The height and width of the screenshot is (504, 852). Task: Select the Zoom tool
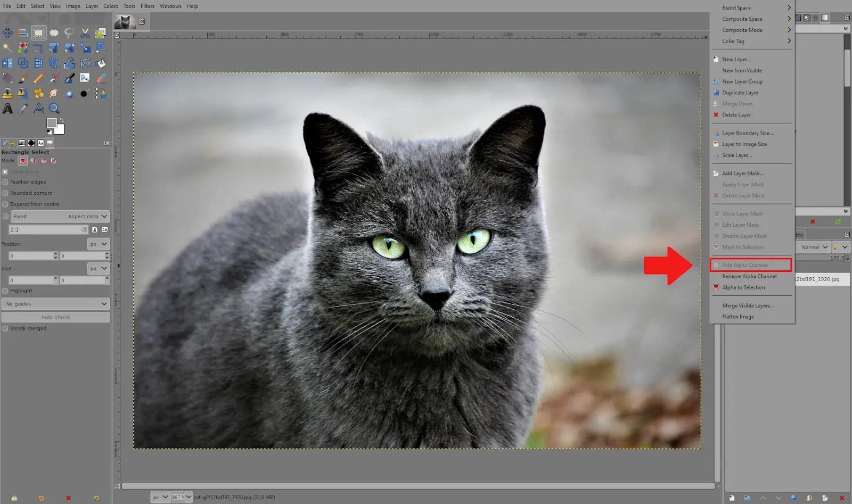(x=54, y=108)
